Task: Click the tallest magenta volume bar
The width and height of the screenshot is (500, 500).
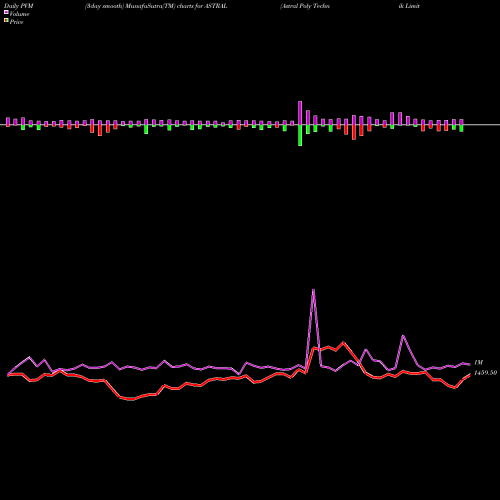Action: point(300,113)
